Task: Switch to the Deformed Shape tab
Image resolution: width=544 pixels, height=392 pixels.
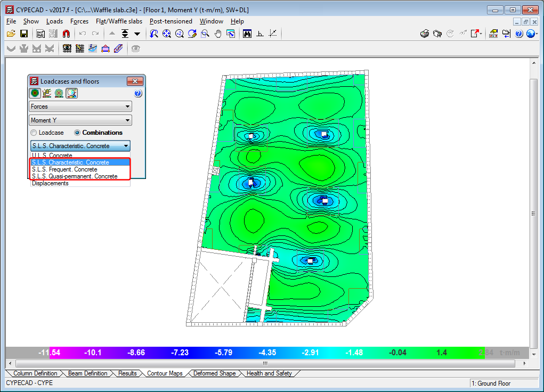Action: coord(214,373)
